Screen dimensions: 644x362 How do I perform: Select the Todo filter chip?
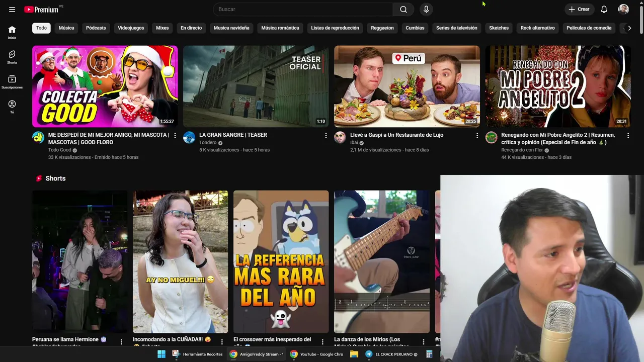tap(41, 28)
